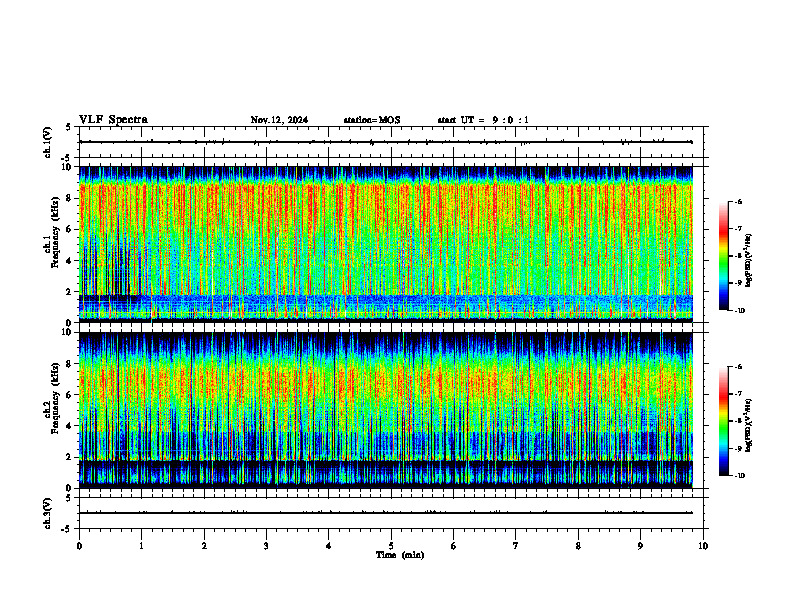
Task: Click the time axis tick label '8'
Action: pyautogui.click(x=578, y=546)
